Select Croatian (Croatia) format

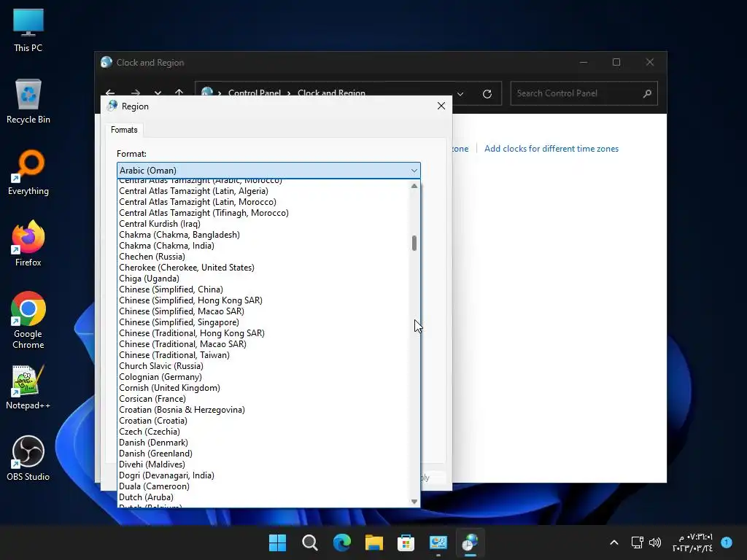click(x=263, y=421)
